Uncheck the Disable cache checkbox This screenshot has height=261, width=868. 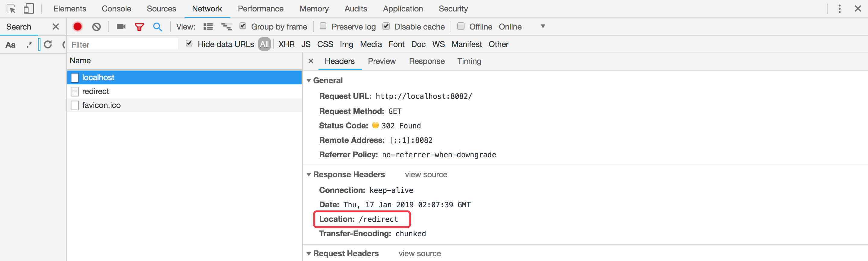point(386,26)
